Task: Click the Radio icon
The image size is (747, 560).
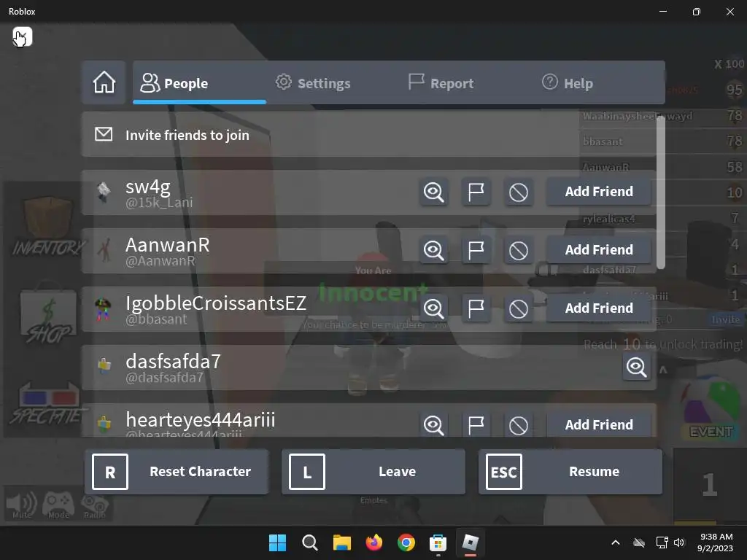Action: pos(94,506)
